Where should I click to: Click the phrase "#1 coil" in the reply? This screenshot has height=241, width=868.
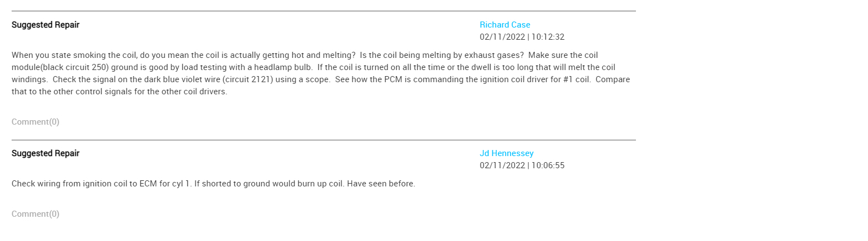click(576, 79)
